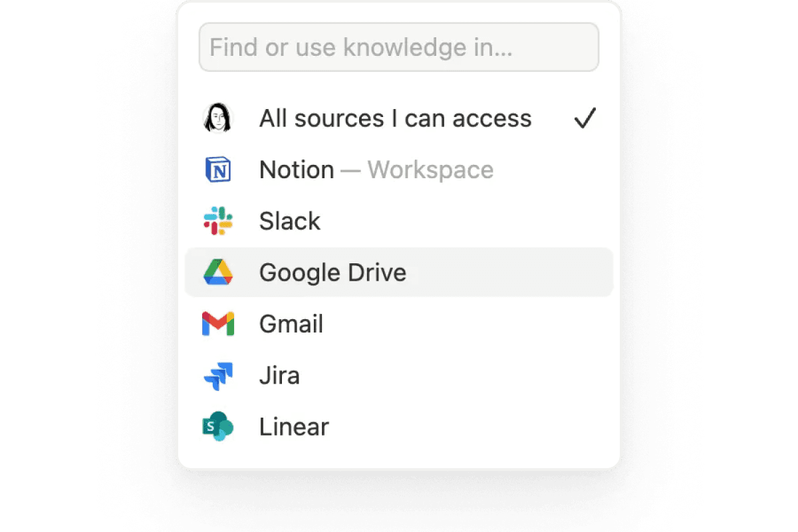This screenshot has width=798, height=532.
Task: Click the green icon next to Linear
Action: tap(217, 427)
